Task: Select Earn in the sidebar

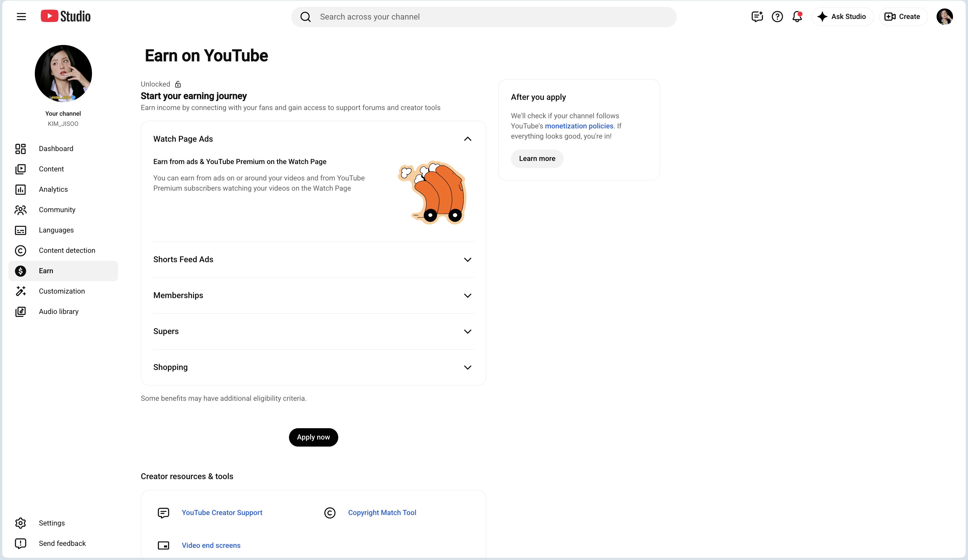Action: click(x=63, y=271)
